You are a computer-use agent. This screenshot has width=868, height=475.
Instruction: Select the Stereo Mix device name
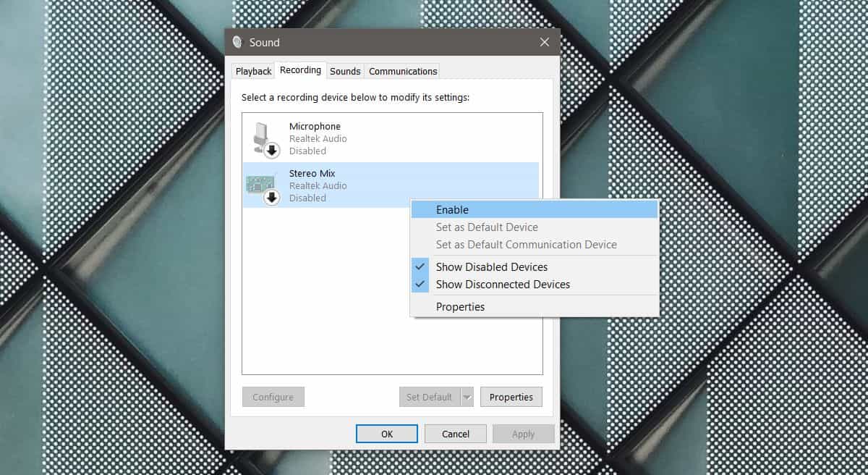pos(312,174)
